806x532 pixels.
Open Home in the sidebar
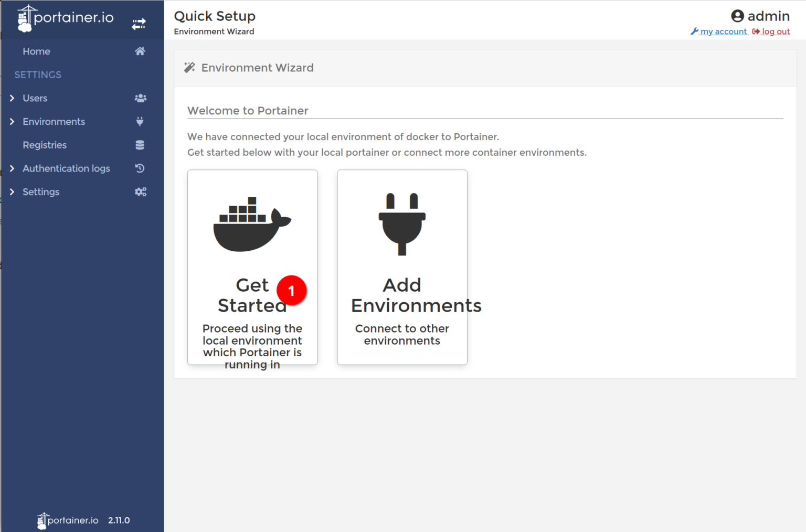[x=36, y=51]
